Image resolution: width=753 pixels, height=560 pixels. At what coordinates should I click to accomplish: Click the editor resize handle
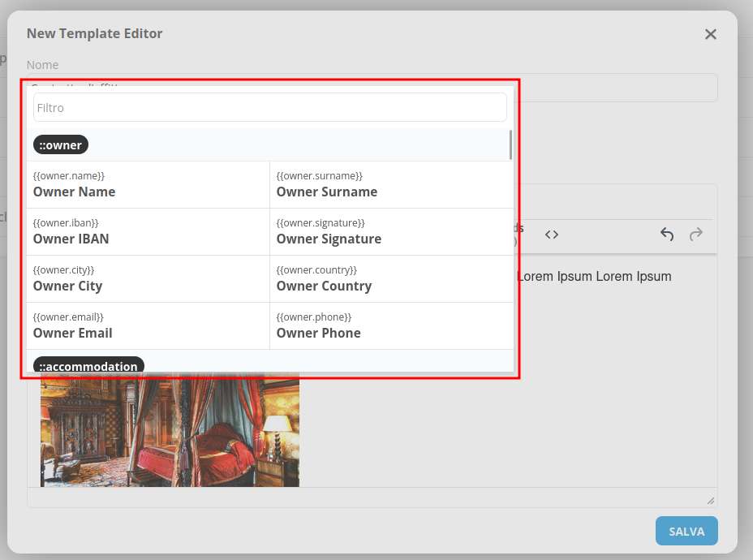point(711,501)
